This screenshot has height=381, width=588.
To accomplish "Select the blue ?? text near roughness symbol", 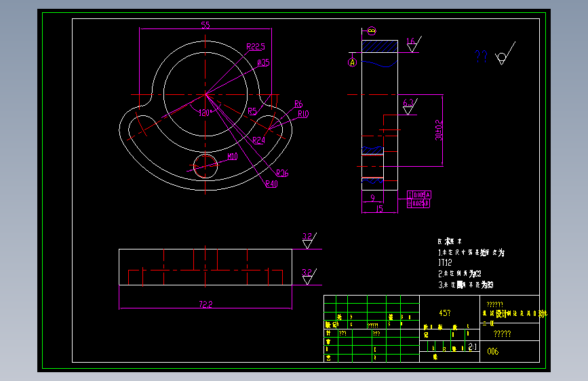I will click(481, 56).
